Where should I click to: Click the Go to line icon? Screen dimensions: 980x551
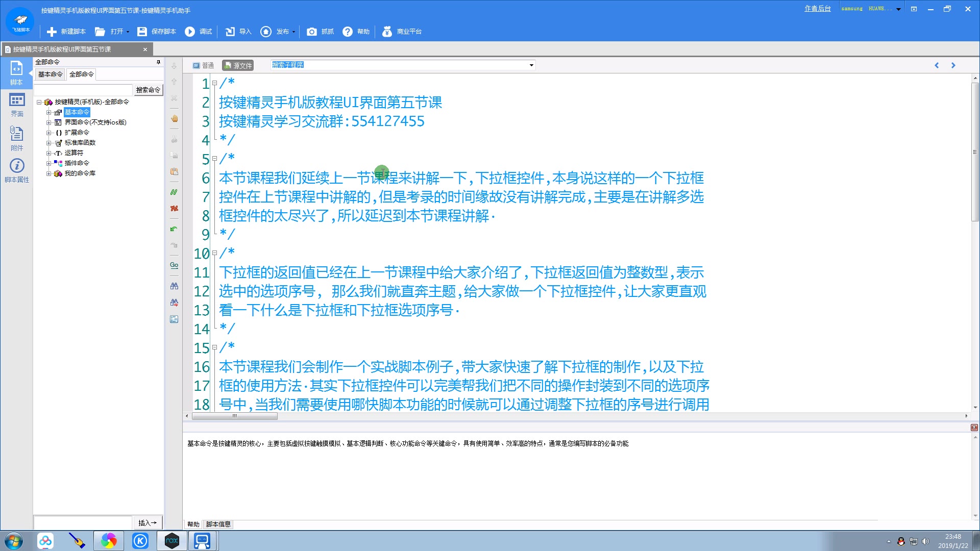tap(174, 265)
